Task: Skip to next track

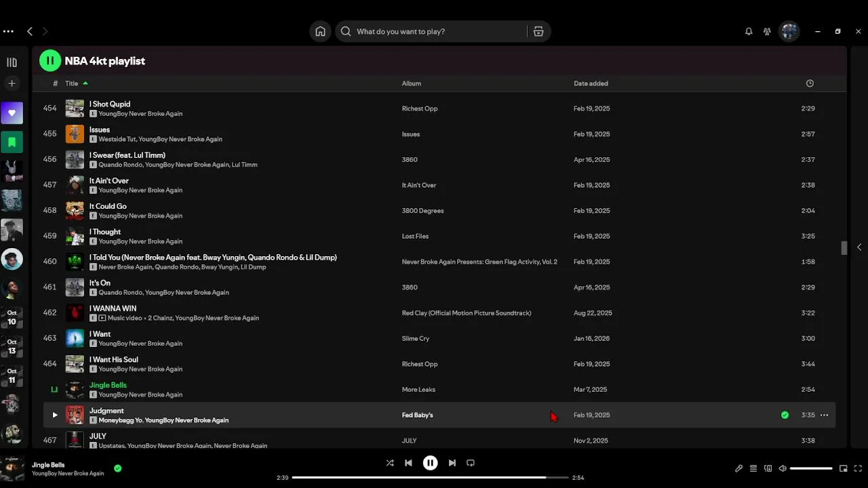Action: [x=452, y=463]
